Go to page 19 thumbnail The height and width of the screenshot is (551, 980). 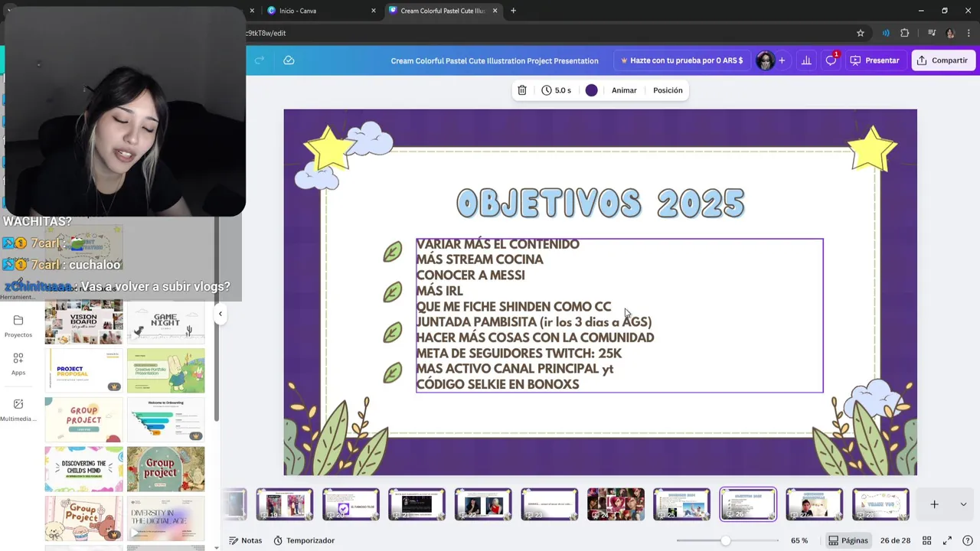285,505
